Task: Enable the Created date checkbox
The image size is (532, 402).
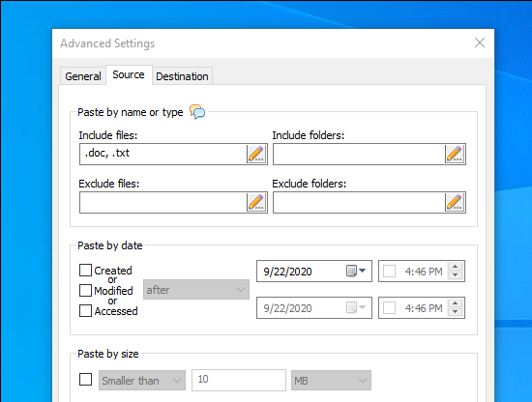Action: pos(85,271)
